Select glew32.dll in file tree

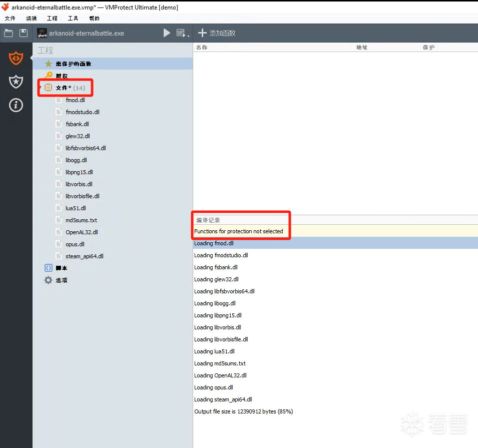click(x=78, y=136)
